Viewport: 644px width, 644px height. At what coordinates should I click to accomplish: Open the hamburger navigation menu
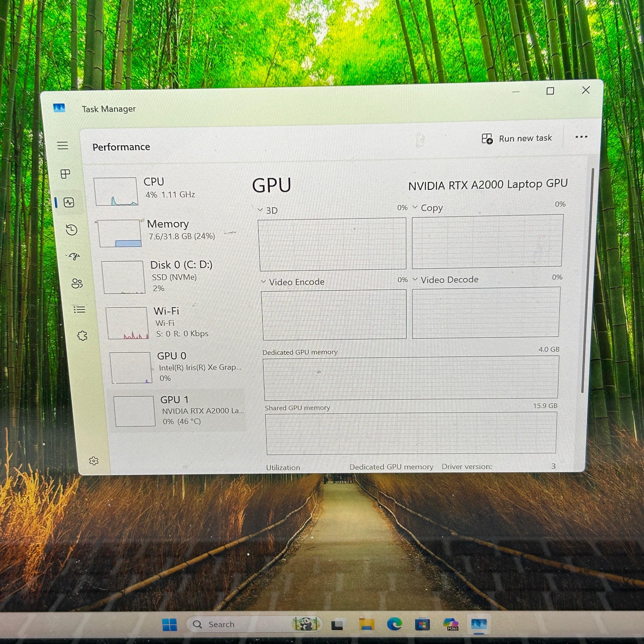[63, 145]
